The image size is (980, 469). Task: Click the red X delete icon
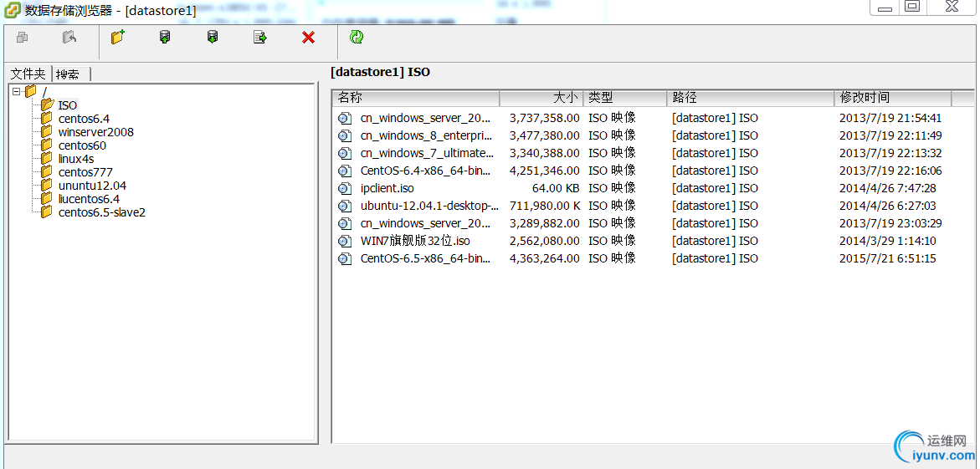coord(308,38)
